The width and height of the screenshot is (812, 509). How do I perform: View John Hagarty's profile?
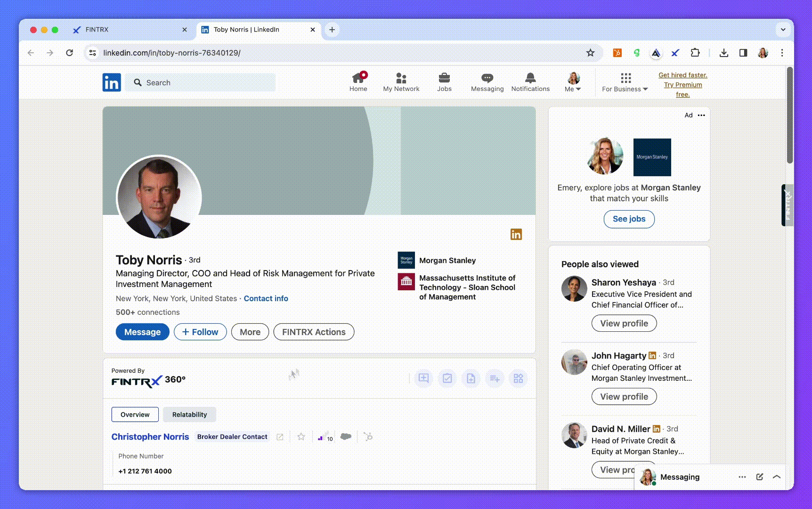624,396
